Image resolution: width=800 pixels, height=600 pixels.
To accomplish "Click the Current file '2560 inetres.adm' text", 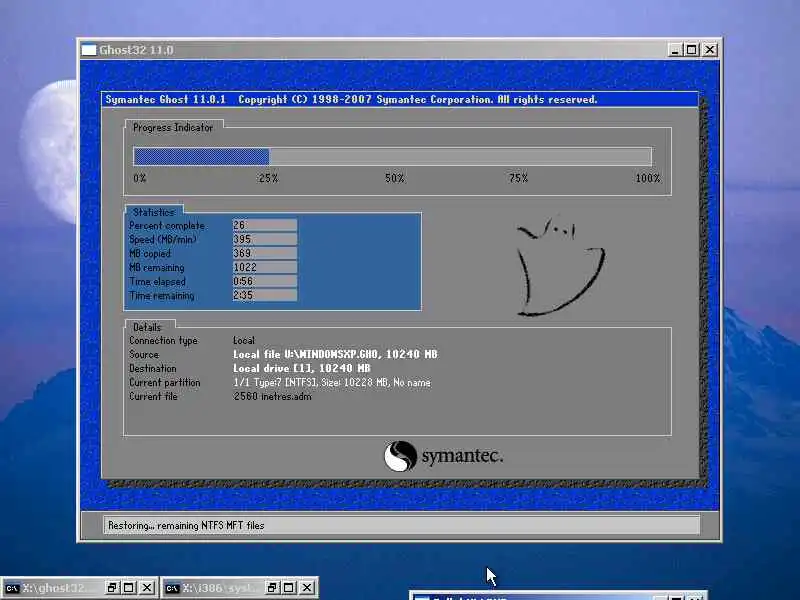I will pos(272,396).
